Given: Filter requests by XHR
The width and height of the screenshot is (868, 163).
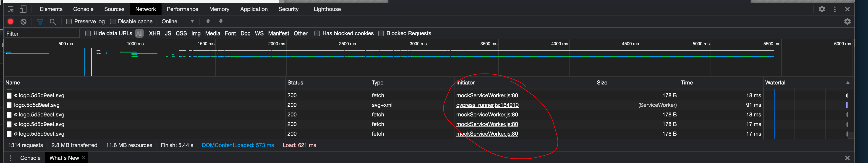Looking at the screenshot, I should [x=154, y=33].
